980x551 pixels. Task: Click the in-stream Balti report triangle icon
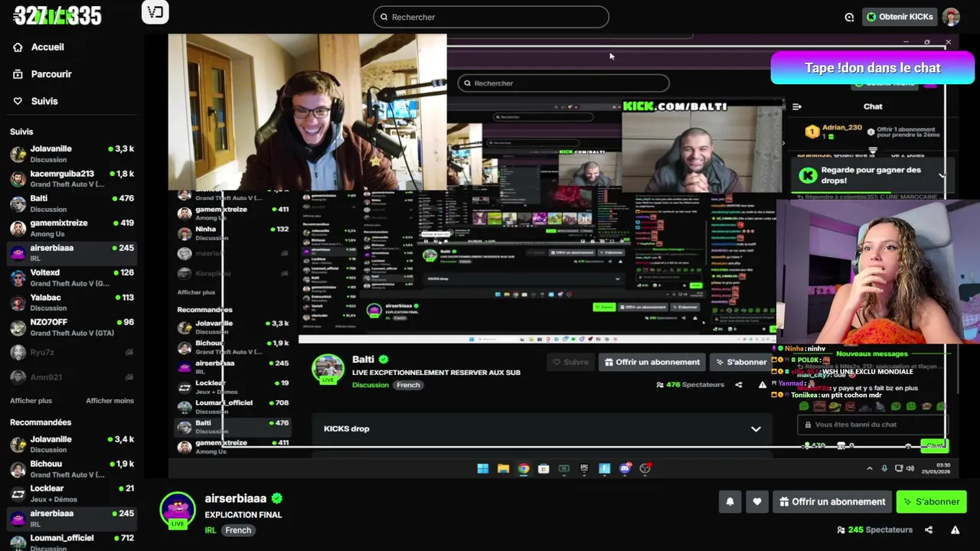coord(762,385)
